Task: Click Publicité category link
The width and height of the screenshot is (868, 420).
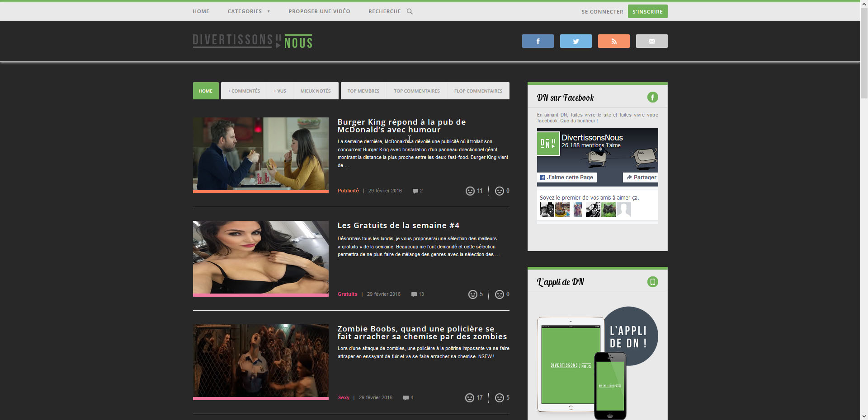Action: (x=348, y=191)
